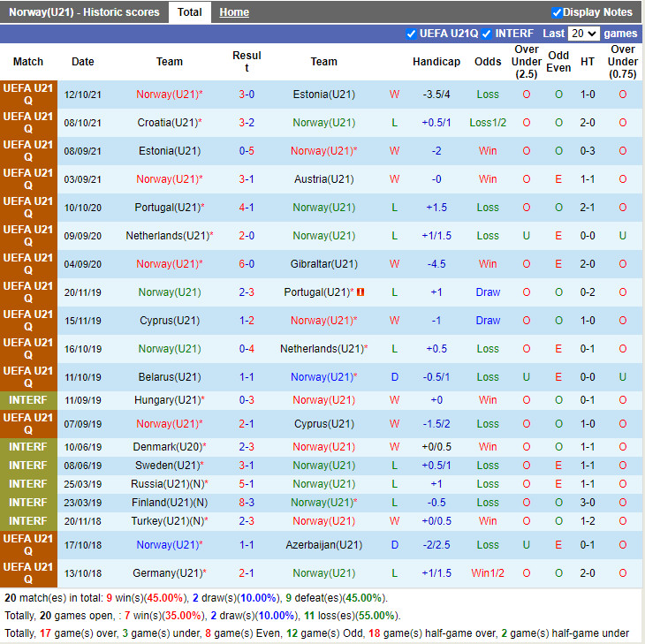Click the Germany(U21) team link
The height and width of the screenshot is (644, 645).
(166, 573)
